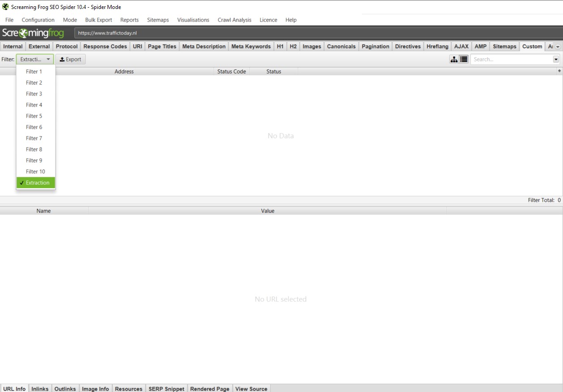Click the URL address input field
The image size is (563, 392).
tap(314, 33)
